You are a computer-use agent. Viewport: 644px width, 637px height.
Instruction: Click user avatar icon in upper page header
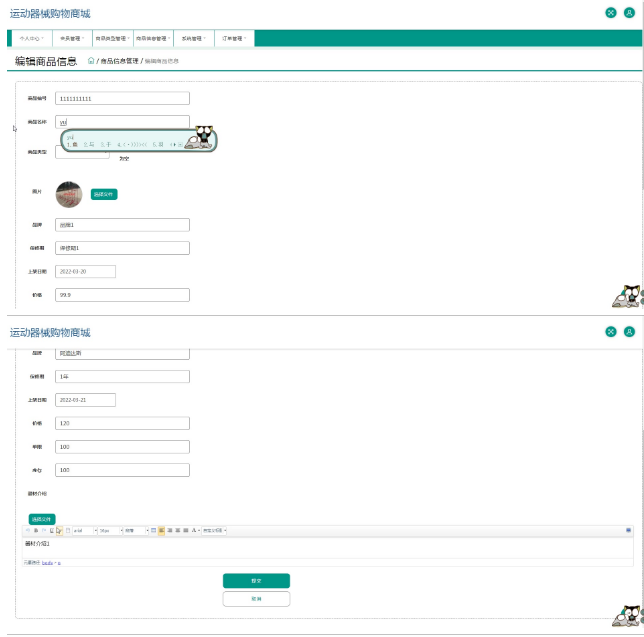coord(629,13)
